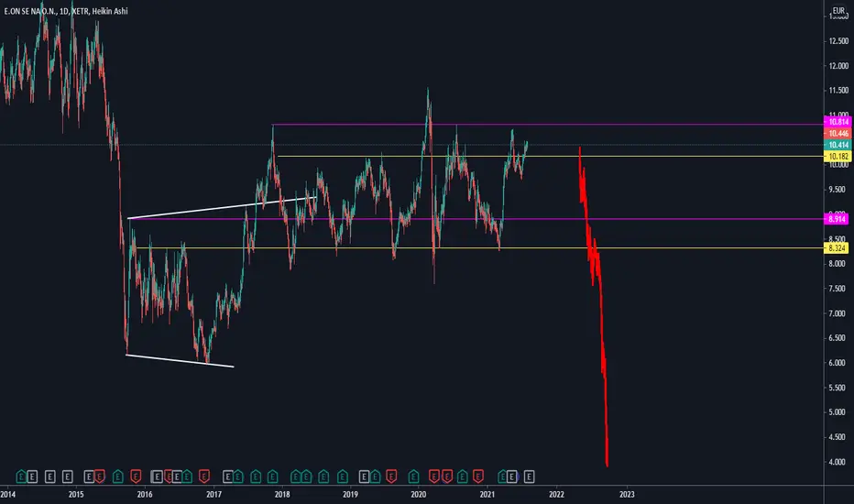Image resolution: width=854 pixels, height=504 pixels.
Task: Click the 2021 label on the time axis
Action: [487, 495]
